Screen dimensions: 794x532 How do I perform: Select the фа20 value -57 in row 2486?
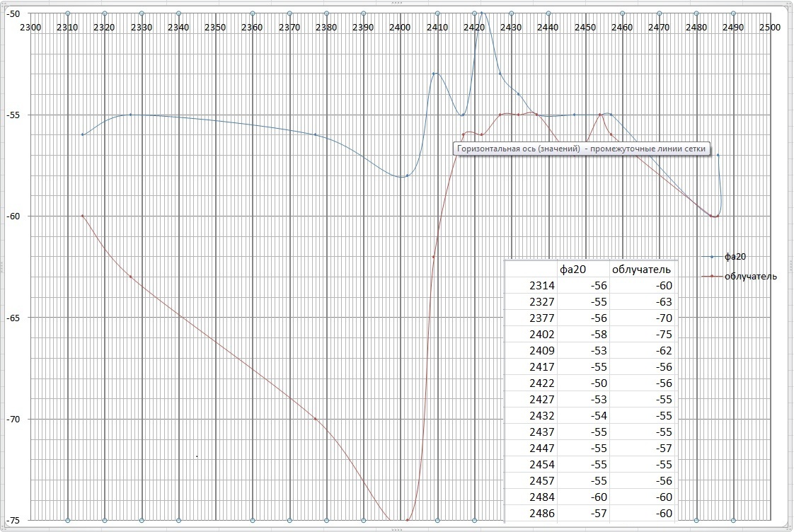click(x=599, y=513)
